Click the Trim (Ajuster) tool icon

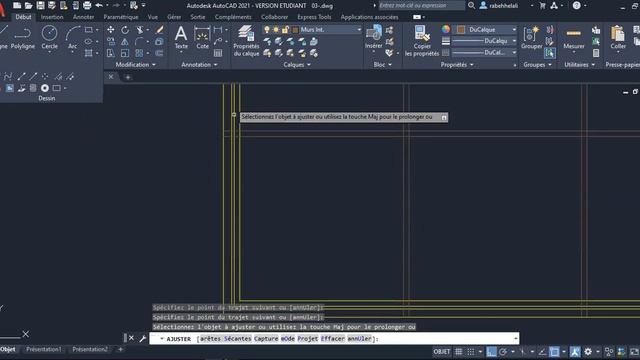(140, 30)
